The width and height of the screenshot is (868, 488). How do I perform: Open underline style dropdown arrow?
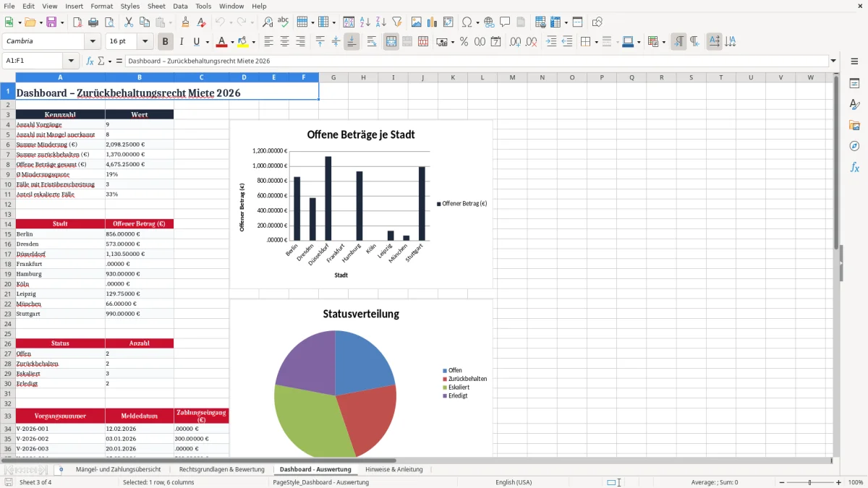pyautogui.click(x=207, y=42)
